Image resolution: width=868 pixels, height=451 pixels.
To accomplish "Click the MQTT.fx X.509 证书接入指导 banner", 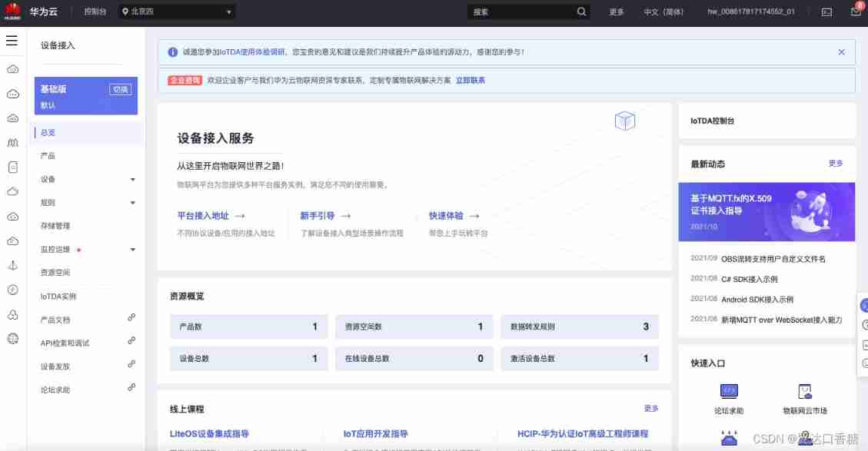I will pyautogui.click(x=767, y=211).
